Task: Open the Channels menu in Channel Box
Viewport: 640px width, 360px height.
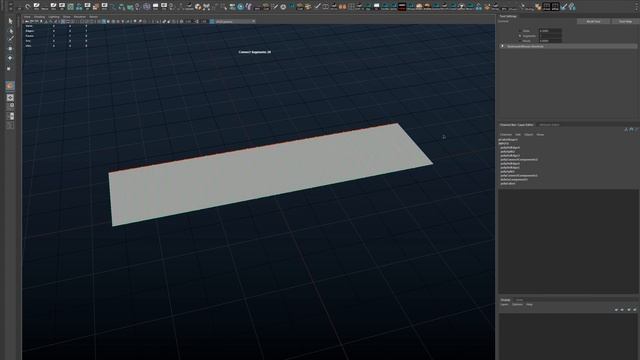Action: click(506, 135)
